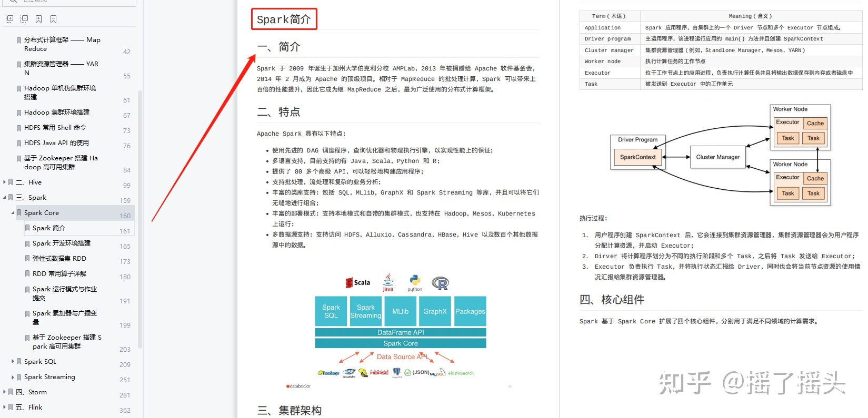868x418 pixels.
Task: Click the Scala logo above diagram
Action: (x=358, y=283)
